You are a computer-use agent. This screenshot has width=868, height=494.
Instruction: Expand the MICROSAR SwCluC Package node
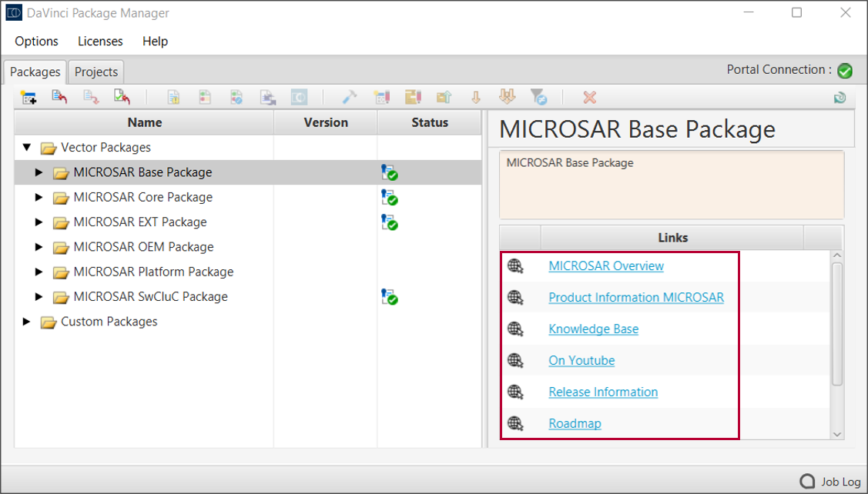39,297
